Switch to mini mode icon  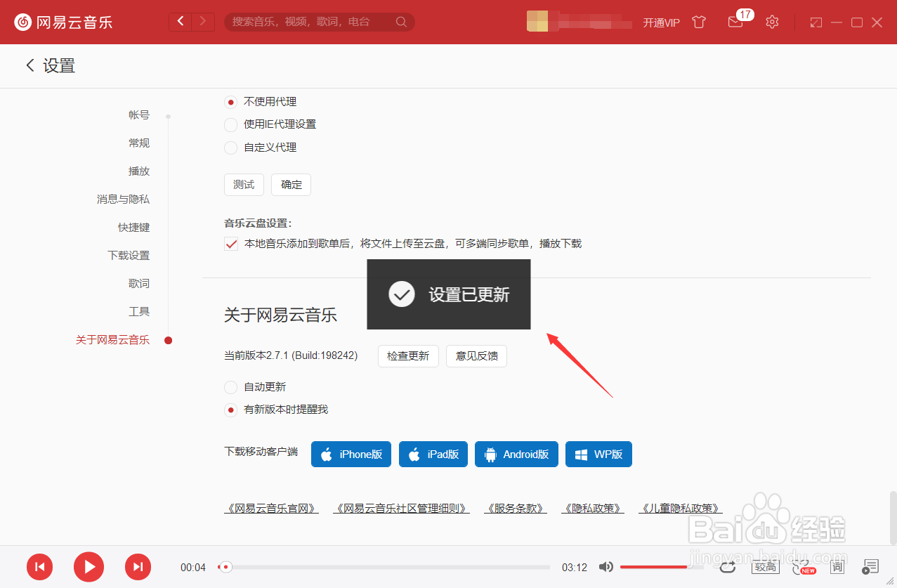click(816, 22)
